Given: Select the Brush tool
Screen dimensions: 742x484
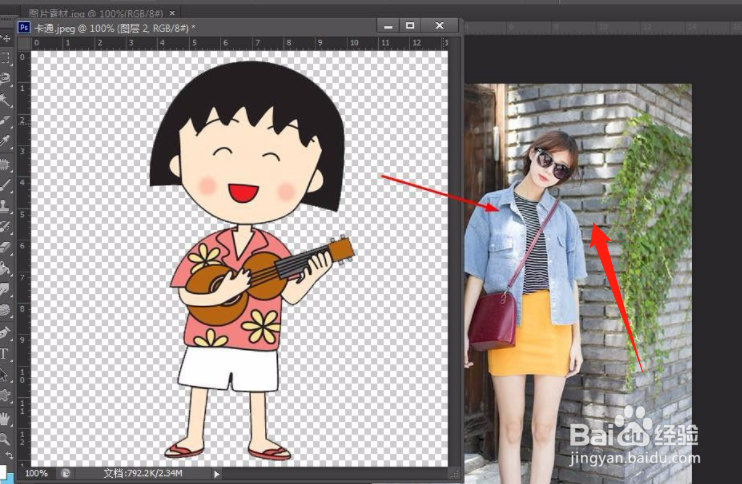Looking at the screenshot, I should pyautogui.click(x=5, y=185).
